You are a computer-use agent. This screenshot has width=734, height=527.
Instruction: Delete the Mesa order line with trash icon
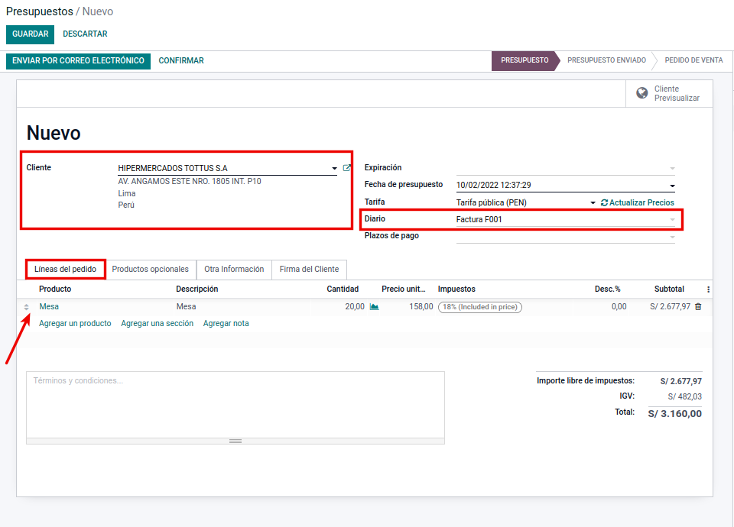point(698,307)
